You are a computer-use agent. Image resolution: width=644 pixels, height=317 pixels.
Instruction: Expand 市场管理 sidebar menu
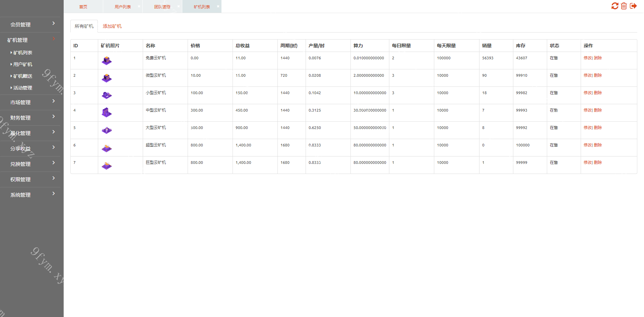click(30, 102)
